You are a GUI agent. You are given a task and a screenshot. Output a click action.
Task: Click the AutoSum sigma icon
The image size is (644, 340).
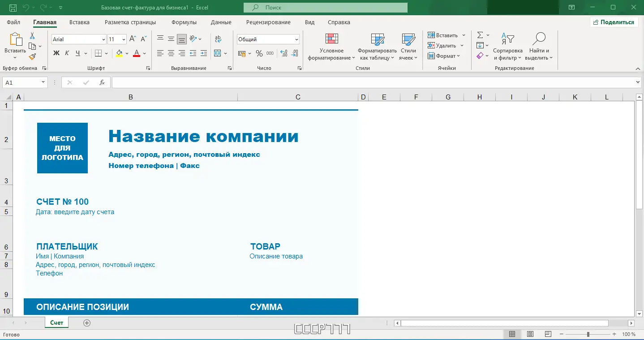481,35
